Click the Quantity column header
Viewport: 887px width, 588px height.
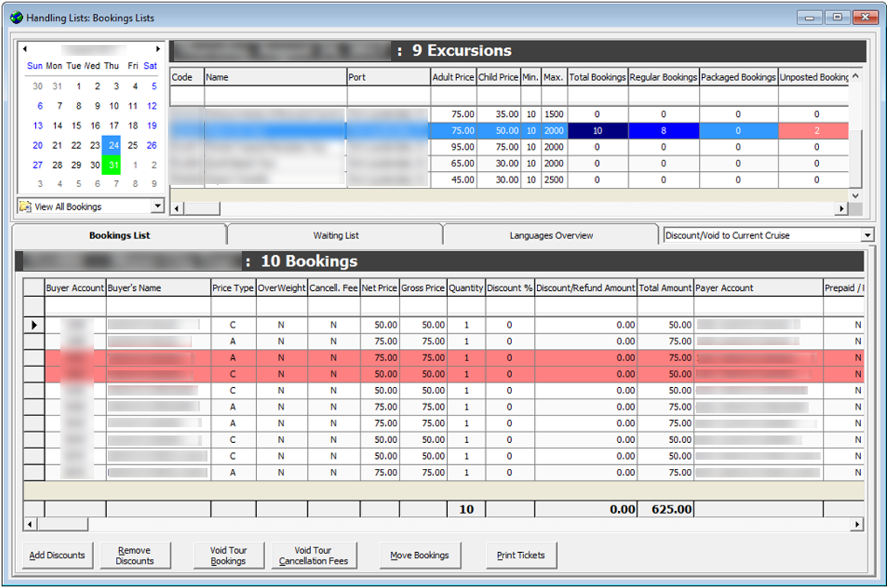point(466,288)
